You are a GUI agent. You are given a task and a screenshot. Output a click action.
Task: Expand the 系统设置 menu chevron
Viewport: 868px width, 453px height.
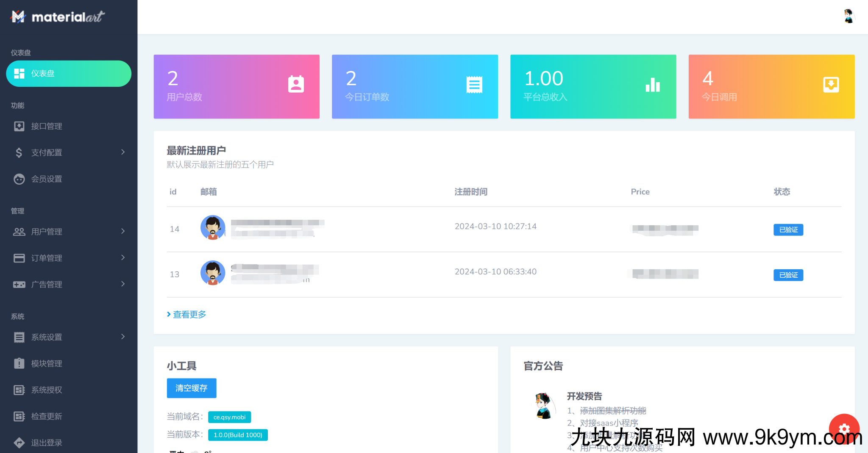(123, 337)
